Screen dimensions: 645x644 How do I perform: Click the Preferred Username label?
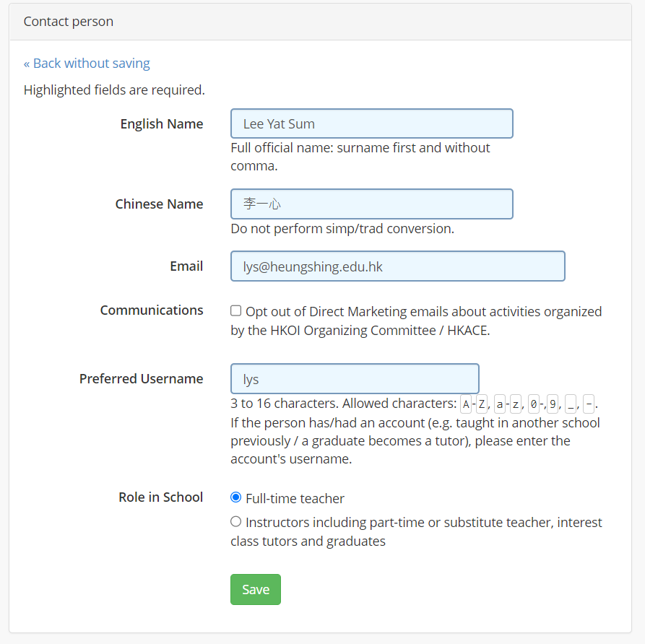pyautogui.click(x=141, y=379)
